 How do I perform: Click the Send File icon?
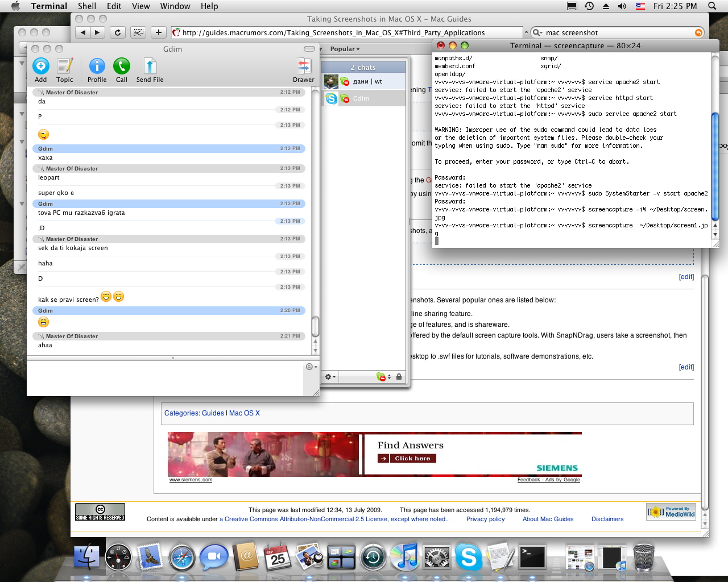pos(150,66)
